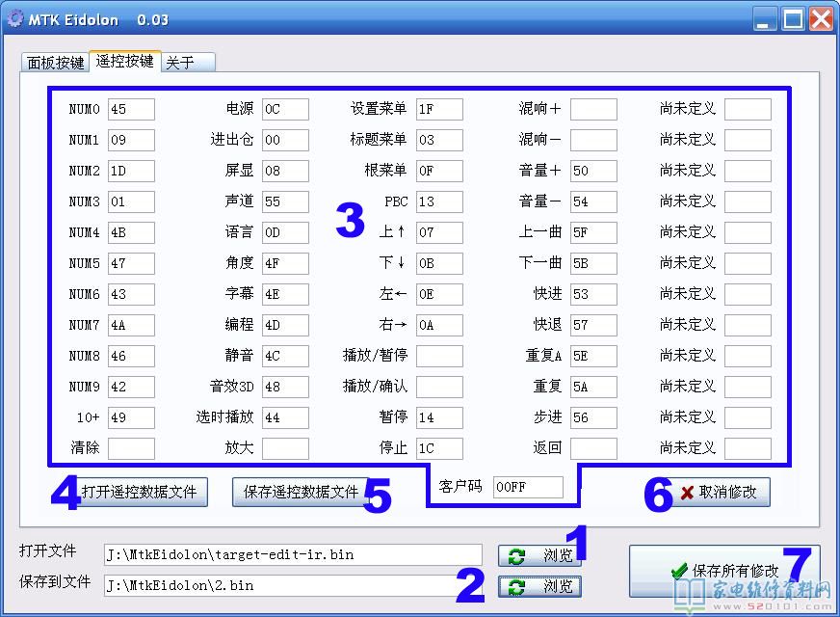Click the NUM5 code field
This screenshot has height=617, width=840.
(x=131, y=264)
